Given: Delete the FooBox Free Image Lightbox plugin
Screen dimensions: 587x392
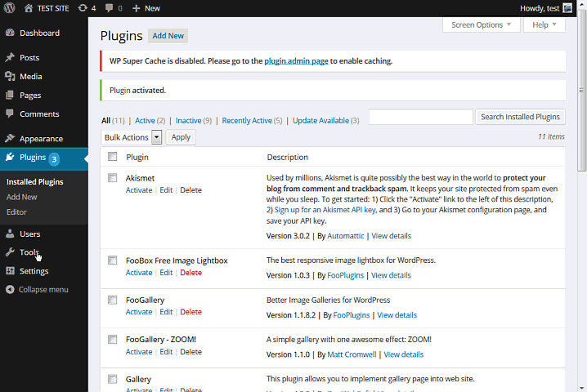Looking at the screenshot, I should [191, 272].
